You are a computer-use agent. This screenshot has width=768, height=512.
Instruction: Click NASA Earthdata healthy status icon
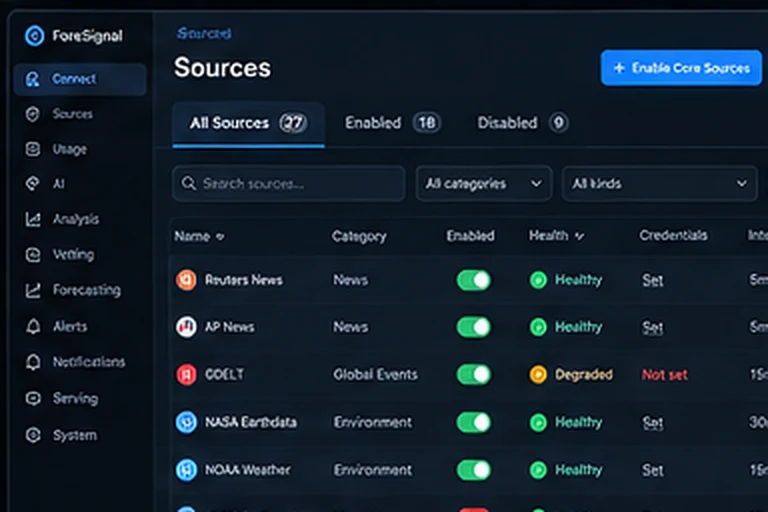538,422
